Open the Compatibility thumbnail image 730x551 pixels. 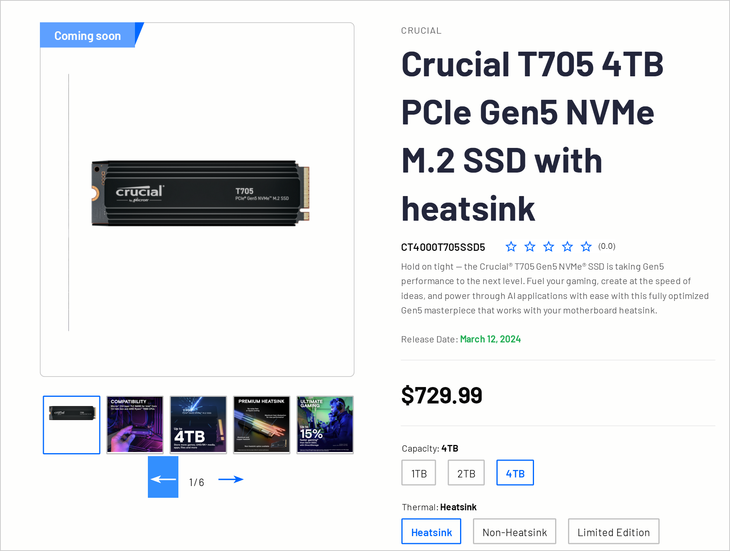(x=135, y=424)
